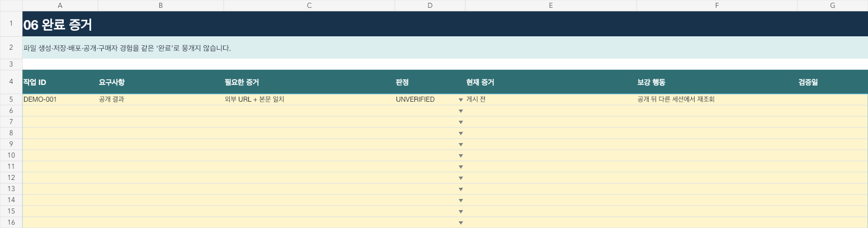Viewport: 868px width, 228px height.
Task: Click the title cell '06 완료 증거'
Action: [x=445, y=24]
